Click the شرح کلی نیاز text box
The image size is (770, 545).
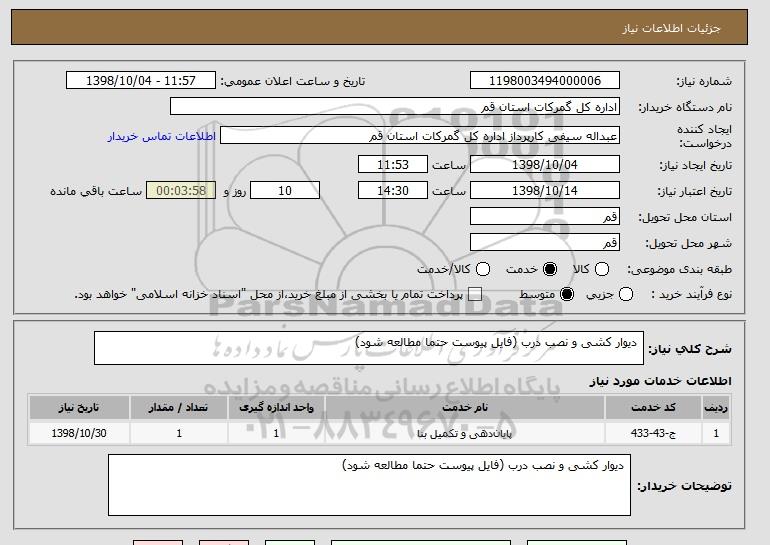click(x=369, y=348)
